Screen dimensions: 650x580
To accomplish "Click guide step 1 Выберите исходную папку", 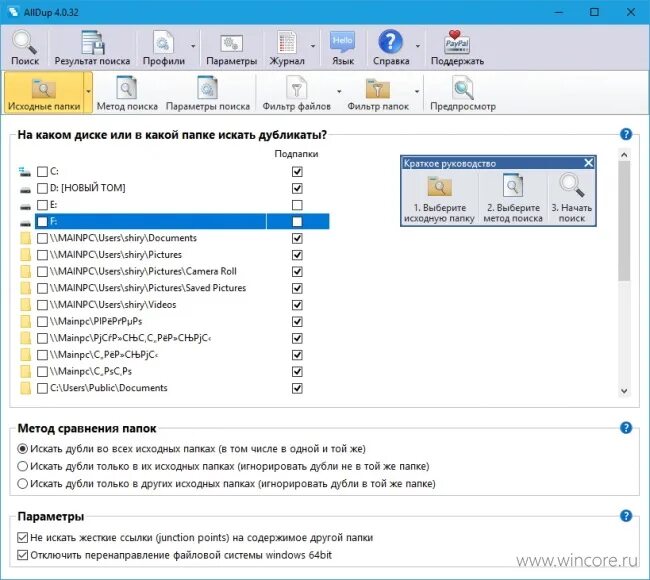I will pyautogui.click(x=439, y=198).
